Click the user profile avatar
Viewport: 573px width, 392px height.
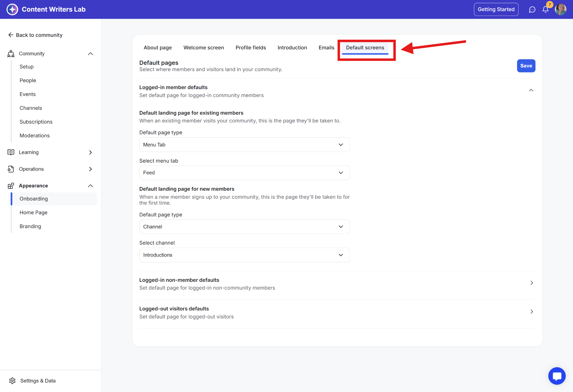(560, 10)
